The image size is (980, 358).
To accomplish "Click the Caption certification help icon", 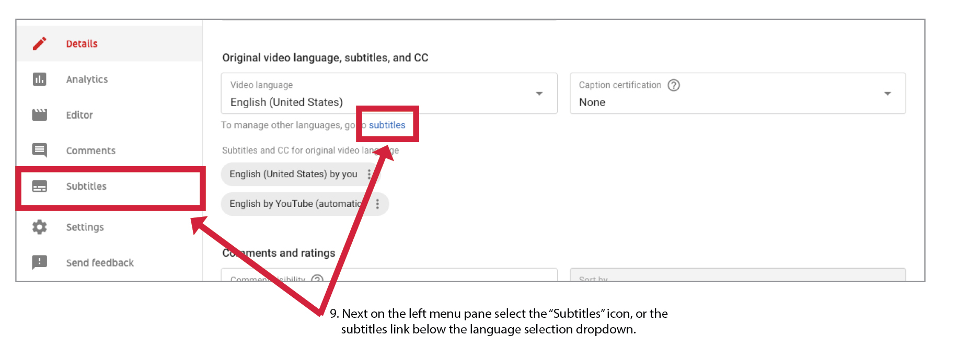I will tap(674, 85).
